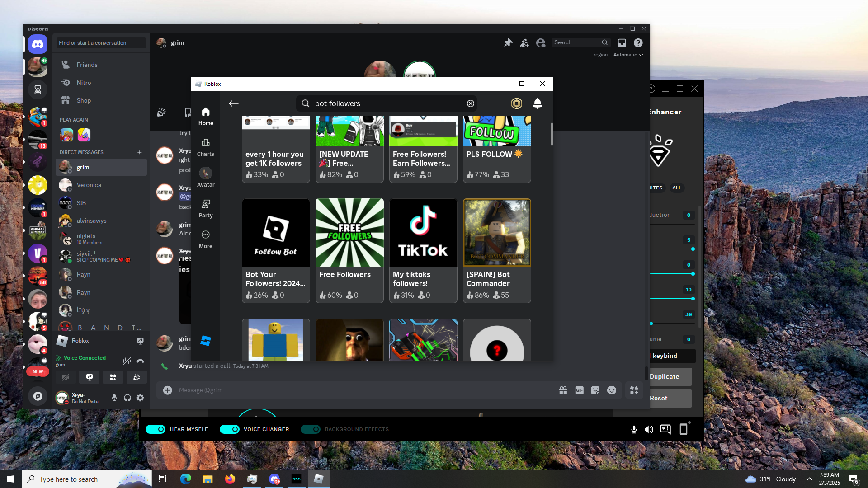Create a new direct message
868x488 pixels.
(x=139, y=152)
